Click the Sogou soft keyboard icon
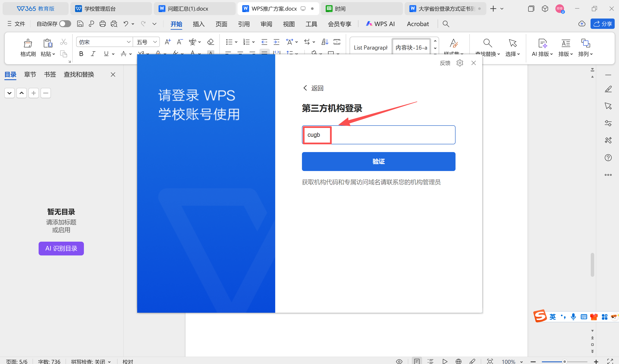Screen dimensions: 619x364 click(x=584, y=317)
